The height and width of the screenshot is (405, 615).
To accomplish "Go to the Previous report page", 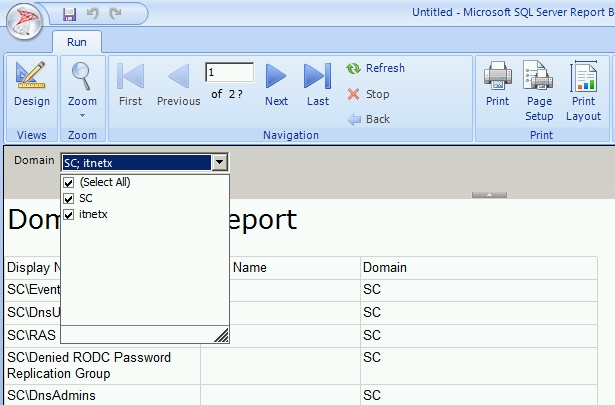I will 178,84.
